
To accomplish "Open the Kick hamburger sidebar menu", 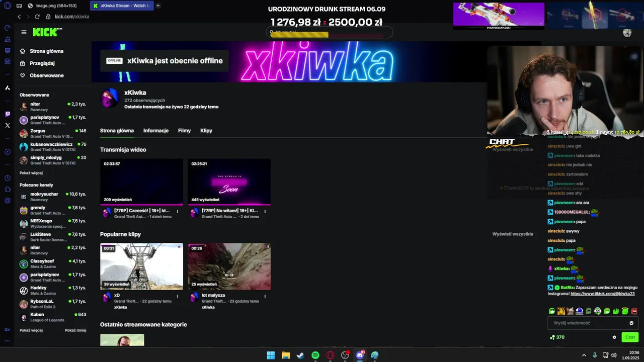I will [24, 32].
